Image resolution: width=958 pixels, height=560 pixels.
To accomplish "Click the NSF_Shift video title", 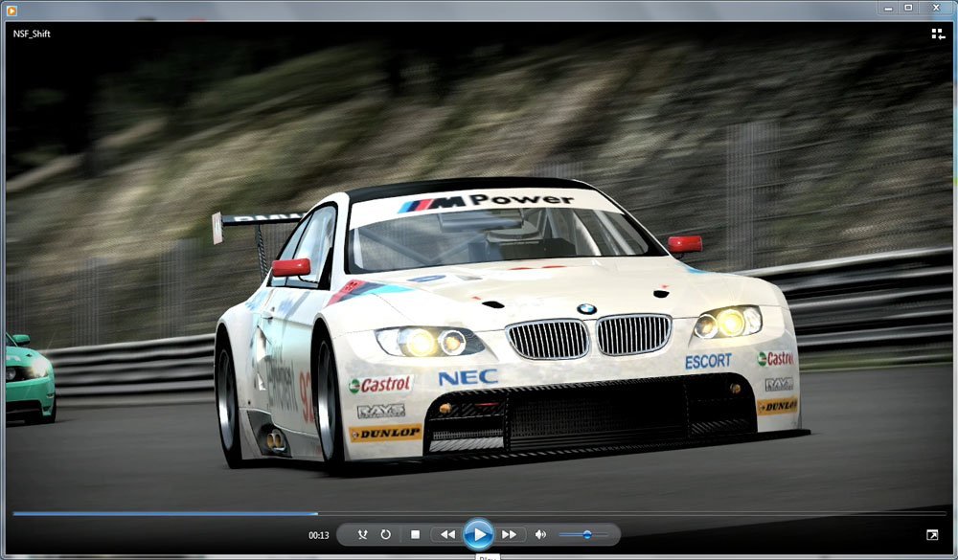I will tap(32, 34).
